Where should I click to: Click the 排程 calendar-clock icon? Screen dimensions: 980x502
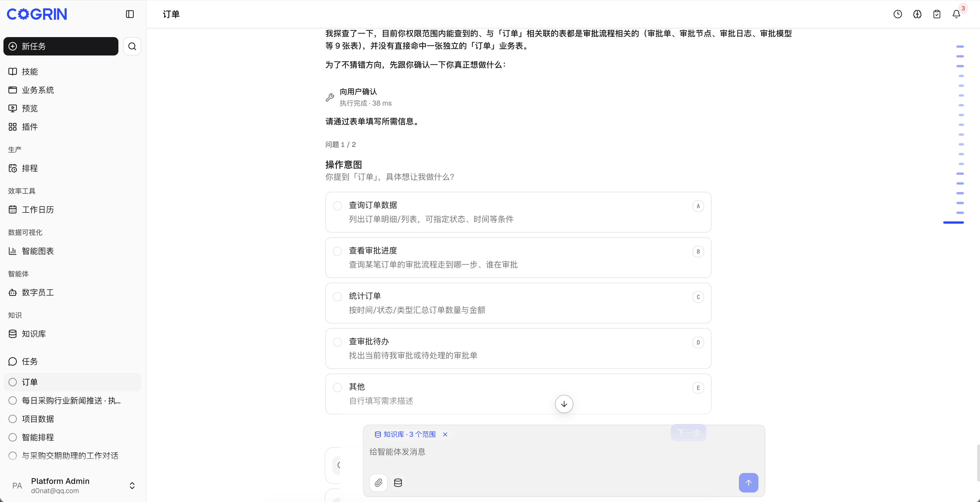click(13, 168)
